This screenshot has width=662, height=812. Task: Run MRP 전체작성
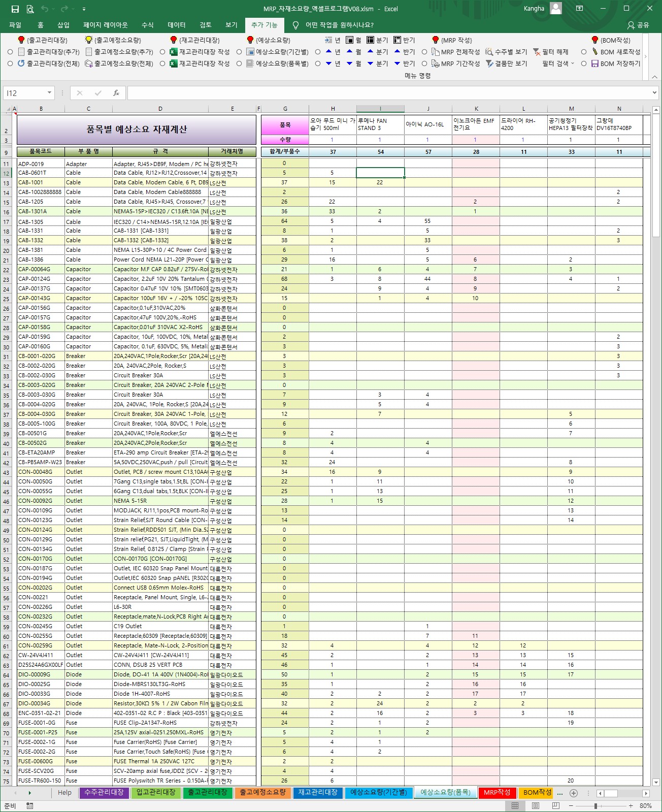pos(455,52)
